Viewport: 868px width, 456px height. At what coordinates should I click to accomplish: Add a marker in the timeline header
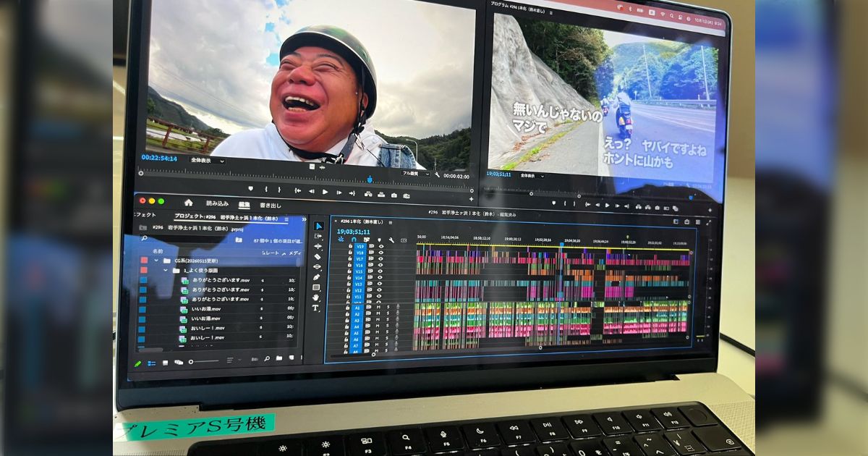[x=379, y=240]
